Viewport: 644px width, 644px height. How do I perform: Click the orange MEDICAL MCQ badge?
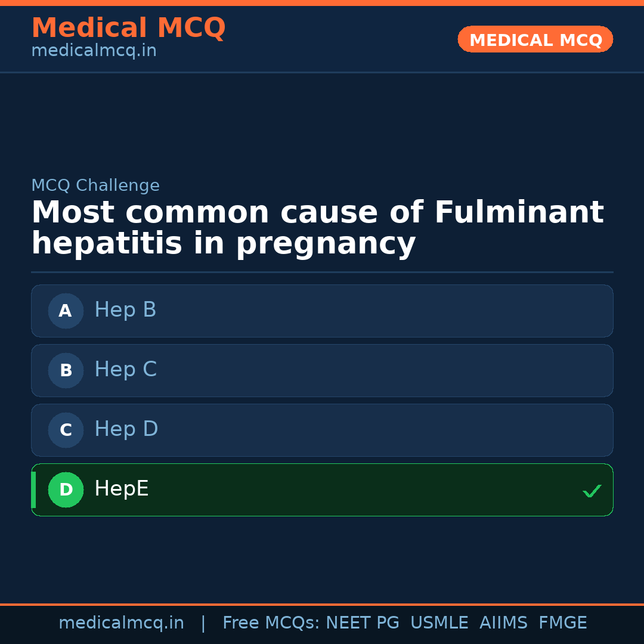535,39
